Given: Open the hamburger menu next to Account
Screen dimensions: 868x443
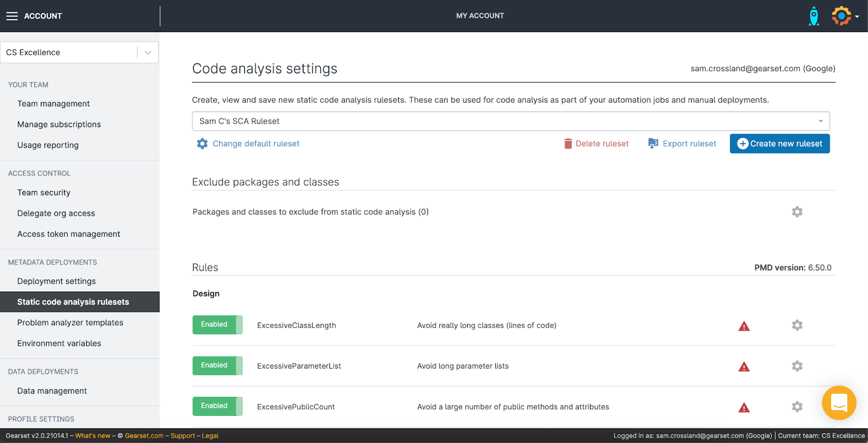Looking at the screenshot, I should 12,16.
